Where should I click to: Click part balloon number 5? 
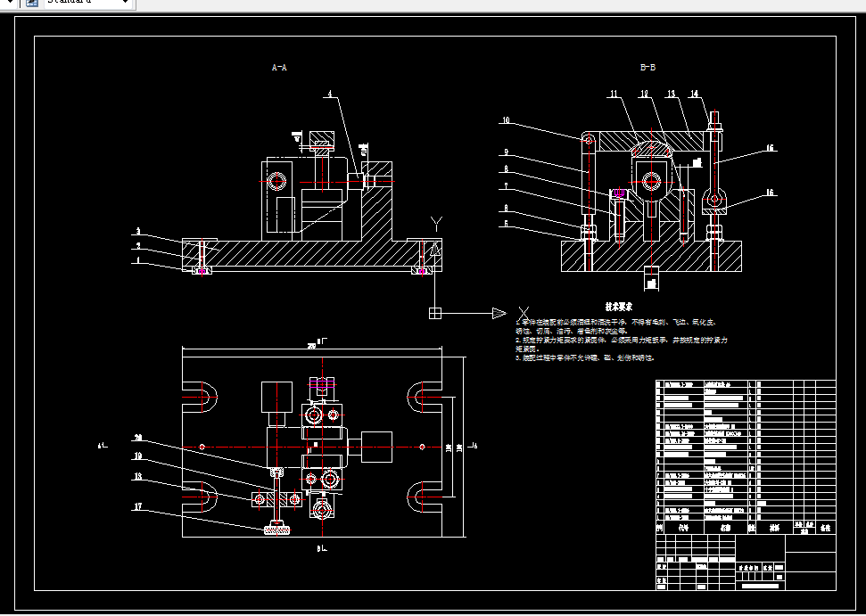point(506,224)
